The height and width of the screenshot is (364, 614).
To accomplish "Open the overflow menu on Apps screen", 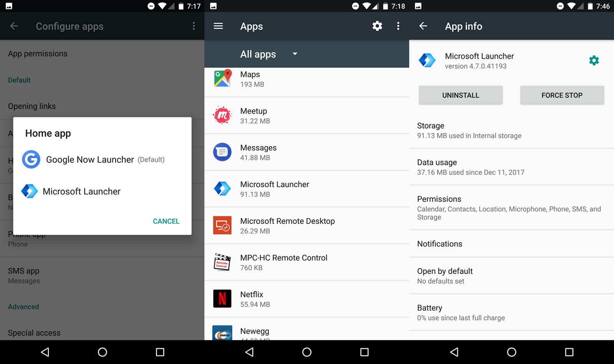I will click(x=398, y=26).
